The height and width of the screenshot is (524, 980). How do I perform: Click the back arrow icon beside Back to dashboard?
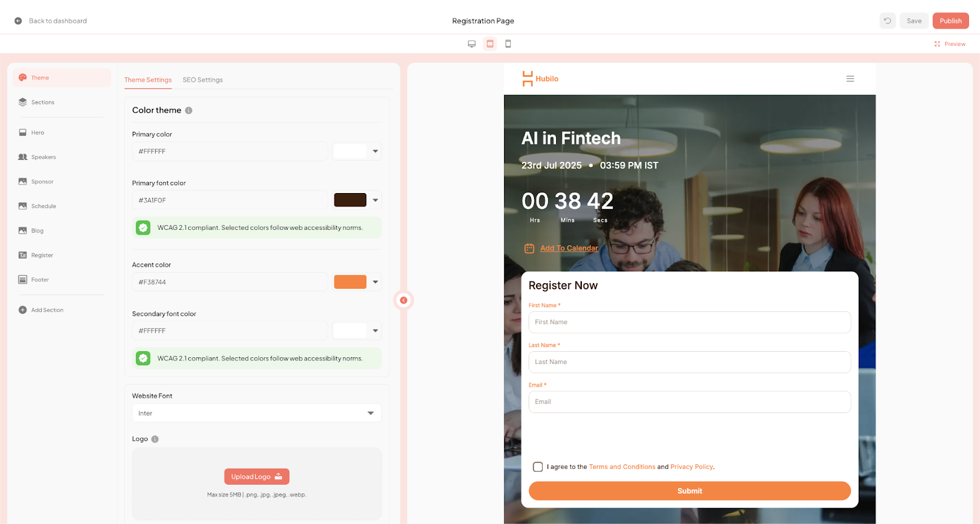pos(18,21)
